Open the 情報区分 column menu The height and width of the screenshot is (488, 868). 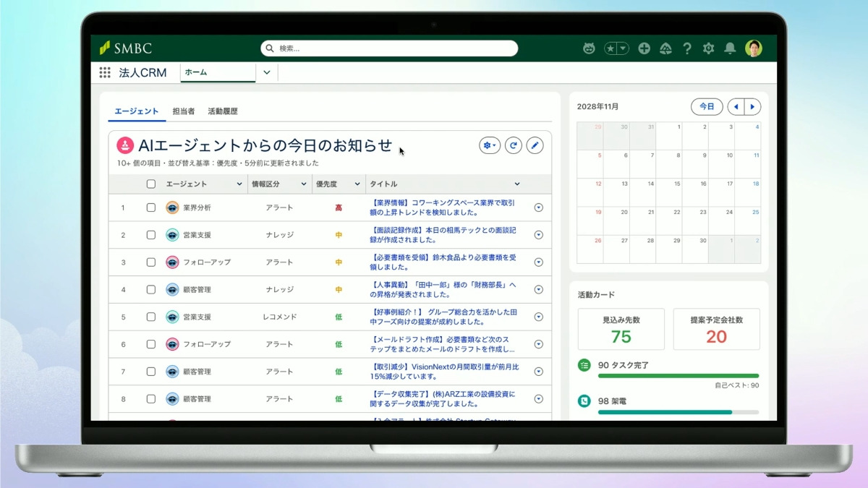(302, 184)
